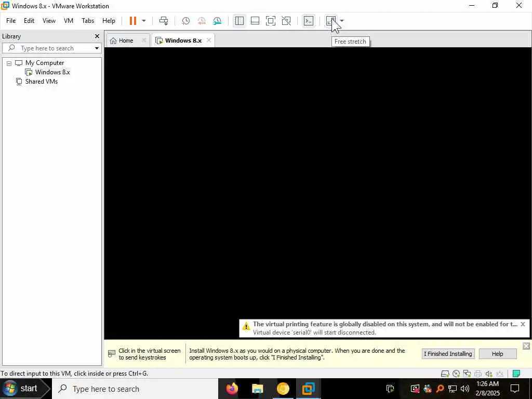Open the notification center

tap(515, 389)
